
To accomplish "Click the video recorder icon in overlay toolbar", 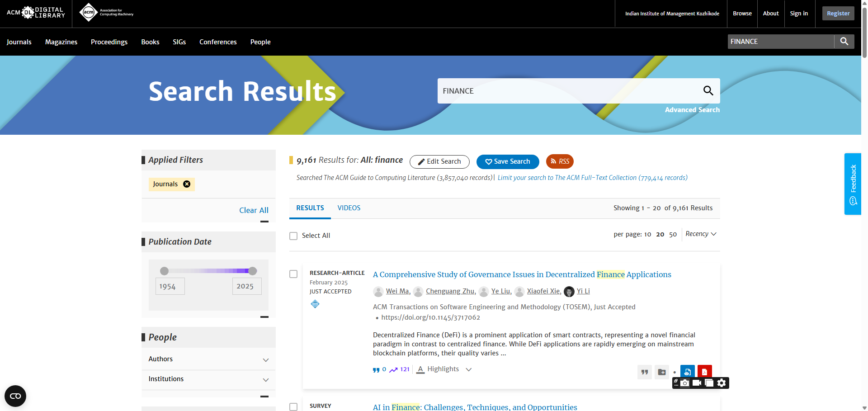I will pyautogui.click(x=697, y=383).
